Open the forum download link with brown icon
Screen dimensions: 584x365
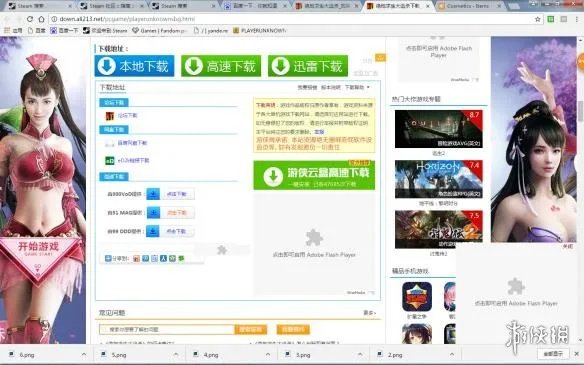coord(128,116)
